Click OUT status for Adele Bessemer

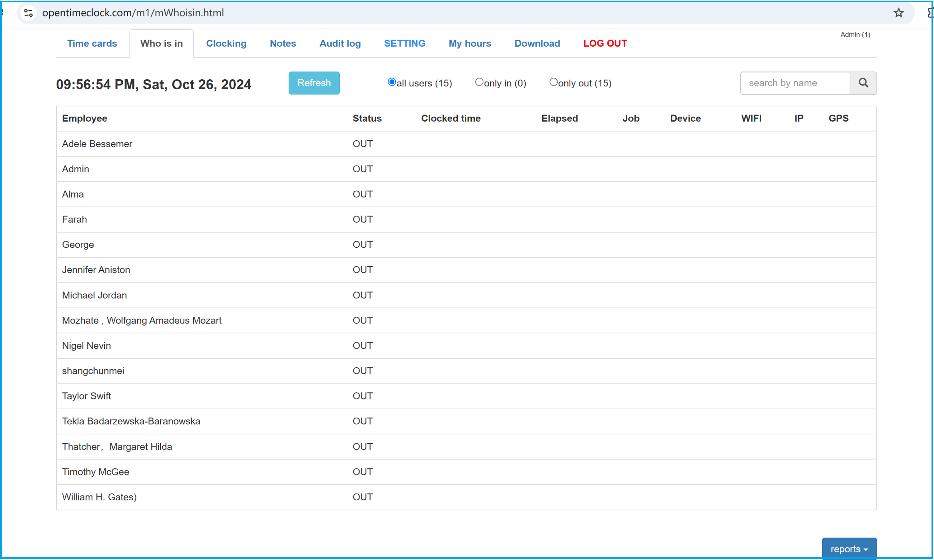[x=362, y=144]
